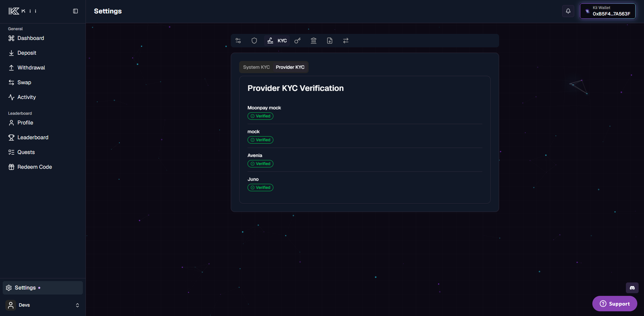Go to Dashboard
The height and width of the screenshot is (316, 644).
(43, 38)
